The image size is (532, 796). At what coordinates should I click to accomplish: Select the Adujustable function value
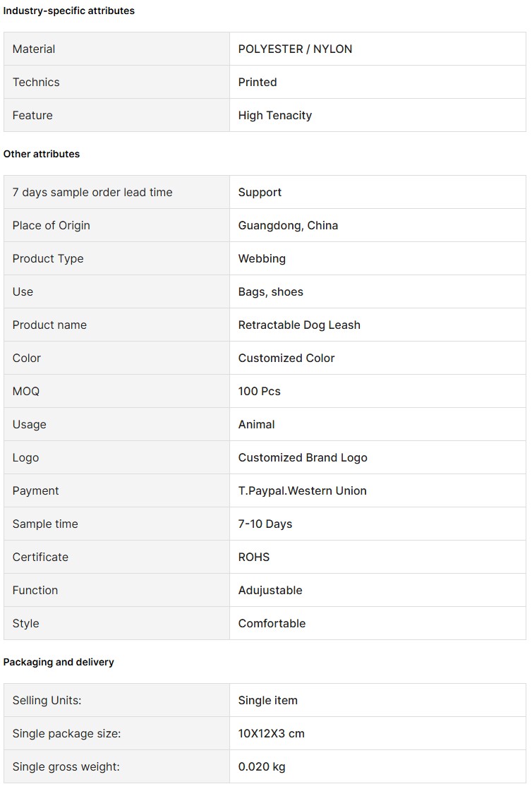pyautogui.click(x=270, y=591)
